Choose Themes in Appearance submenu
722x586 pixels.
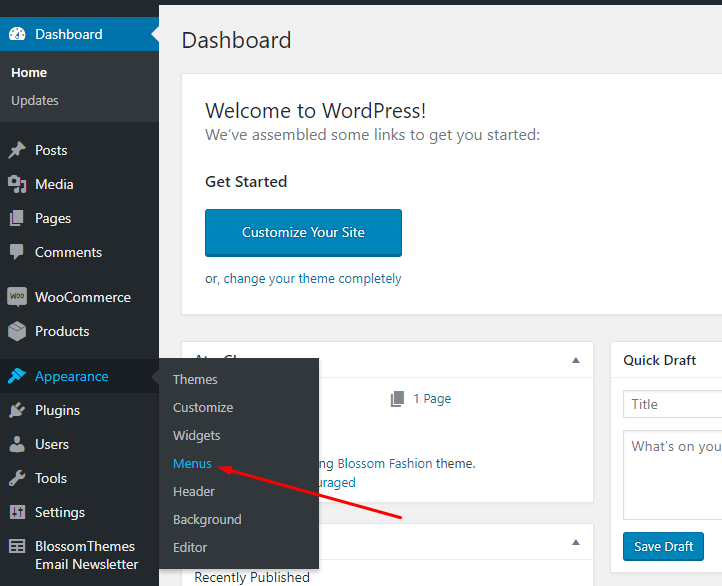click(x=195, y=379)
